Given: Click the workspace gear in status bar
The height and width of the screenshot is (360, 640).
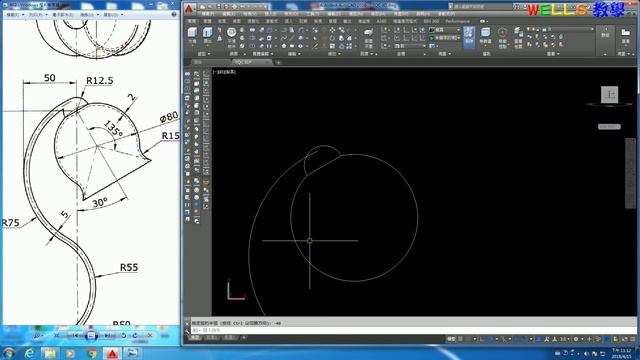Looking at the screenshot, I should click(577, 339).
